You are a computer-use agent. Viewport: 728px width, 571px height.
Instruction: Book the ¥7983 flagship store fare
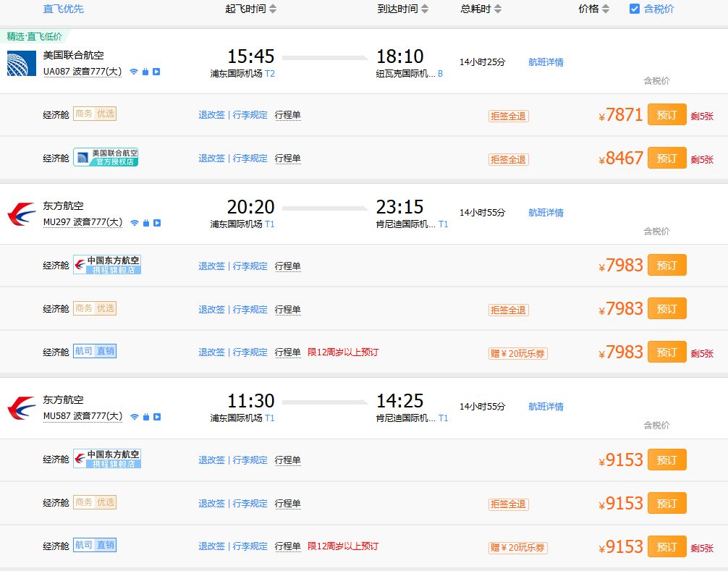(666, 265)
